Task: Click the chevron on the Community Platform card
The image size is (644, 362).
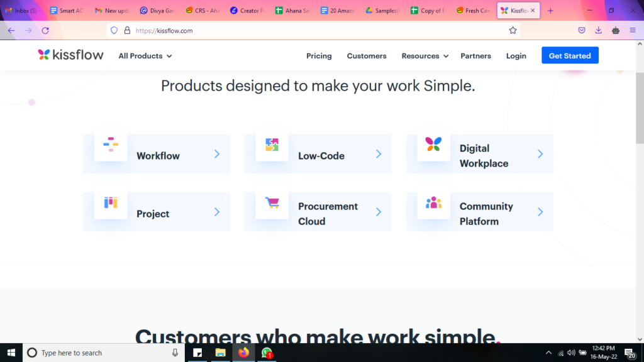Action: [x=540, y=212]
